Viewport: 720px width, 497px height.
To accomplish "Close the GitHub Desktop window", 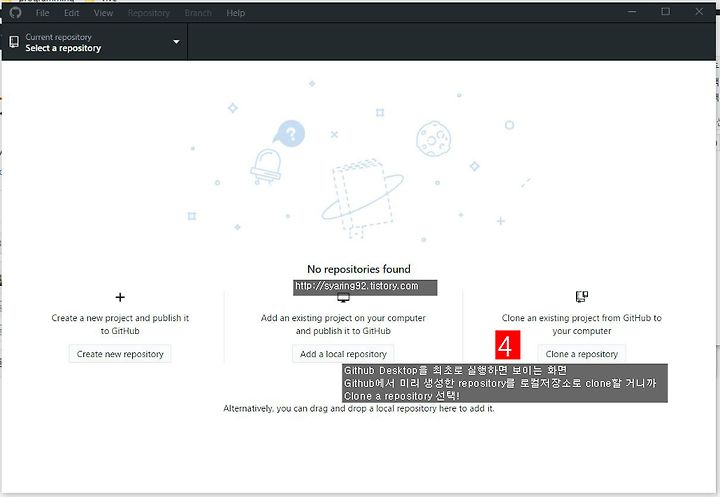I will pyautogui.click(x=699, y=12).
